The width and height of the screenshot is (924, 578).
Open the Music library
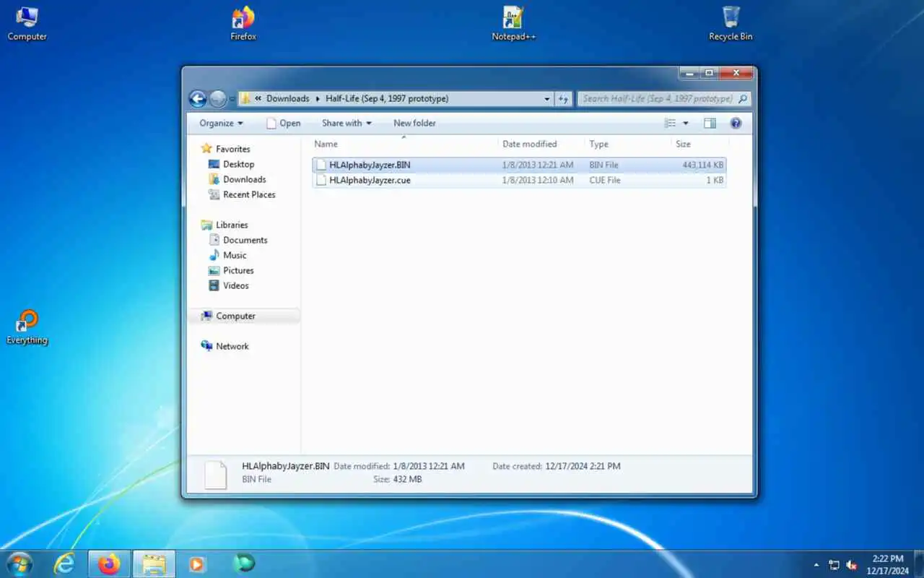point(235,255)
